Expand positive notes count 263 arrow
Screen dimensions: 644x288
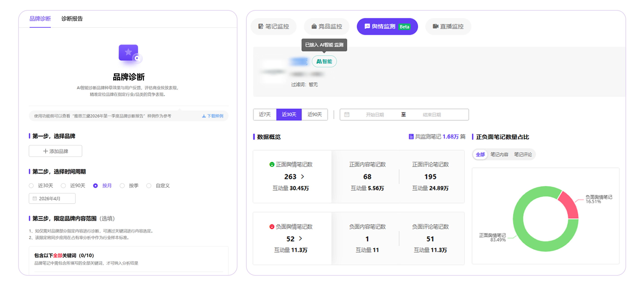[302, 177]
